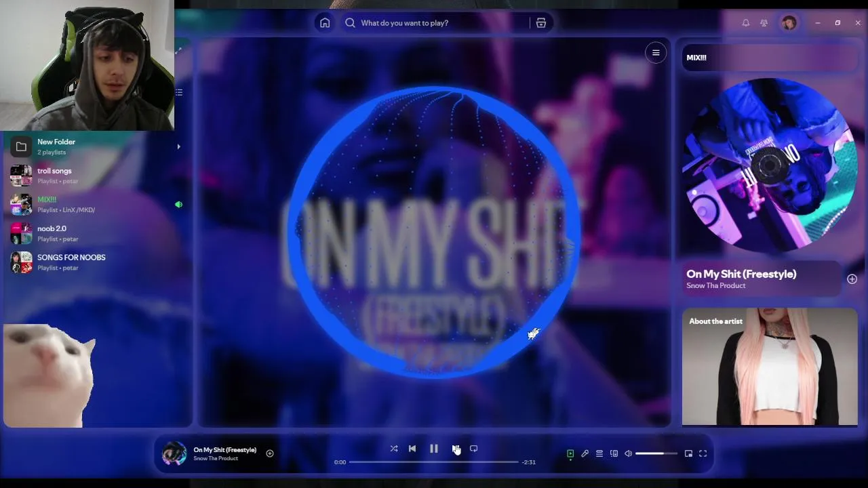Open MIX!!! header in right panel
This screenshot has height=488, width=868.
696,58
